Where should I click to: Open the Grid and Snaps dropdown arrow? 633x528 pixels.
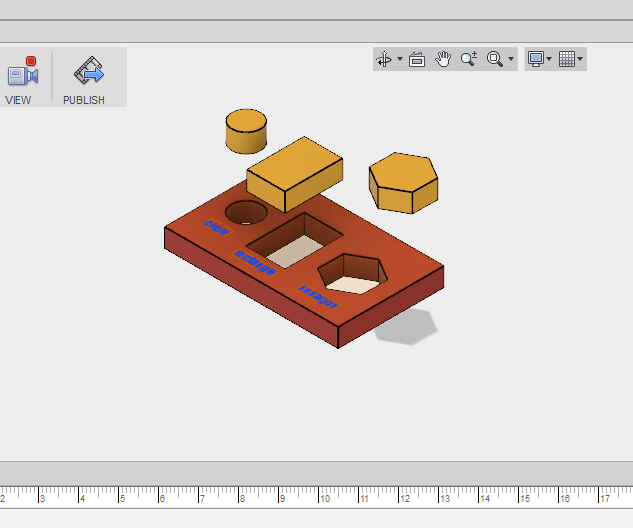(580, 59)
